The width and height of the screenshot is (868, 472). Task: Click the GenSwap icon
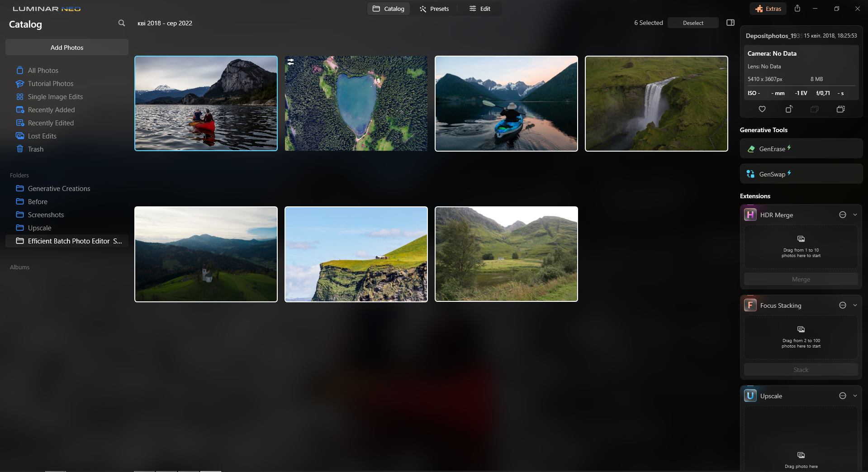pos(750,174)
